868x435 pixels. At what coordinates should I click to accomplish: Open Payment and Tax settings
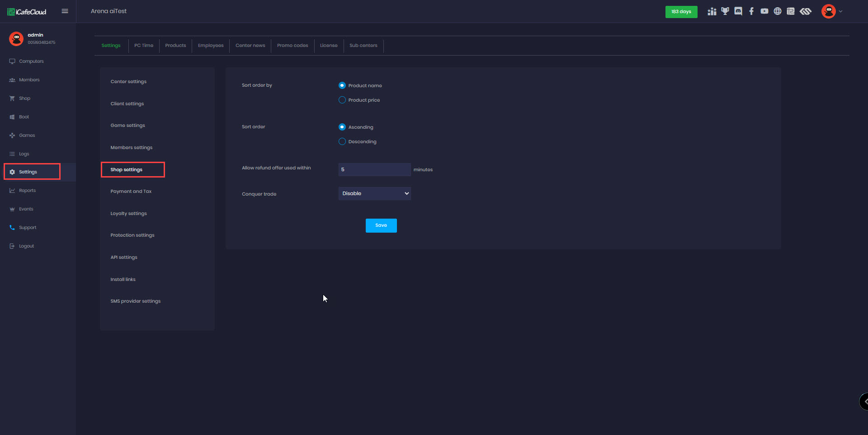tap(131, 192)
